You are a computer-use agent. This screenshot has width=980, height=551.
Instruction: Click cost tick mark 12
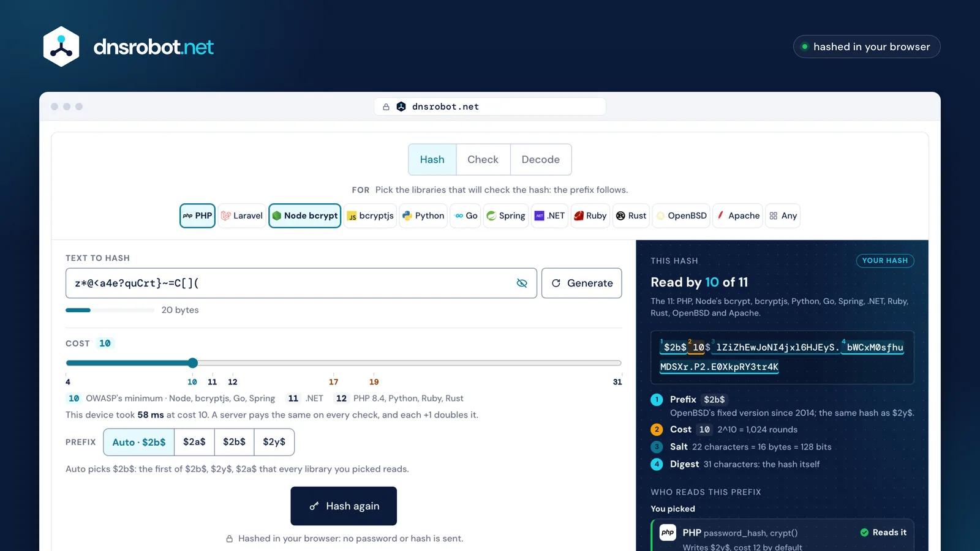pyautogui.click(x=233, y=381)
